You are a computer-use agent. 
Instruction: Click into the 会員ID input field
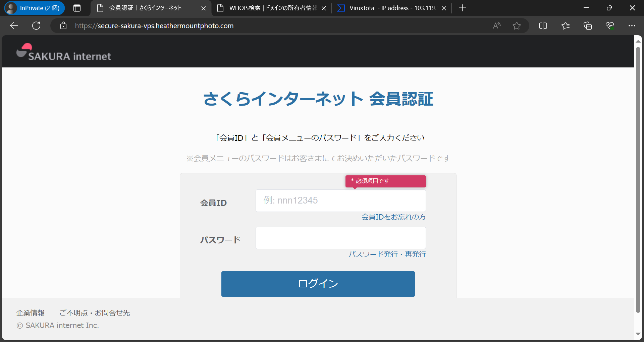tap(341, 201)
